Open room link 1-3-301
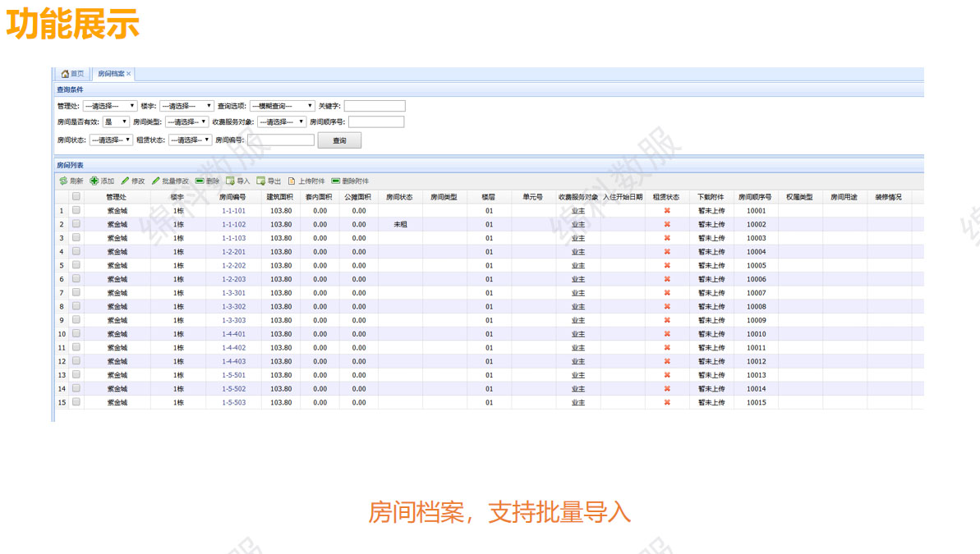 tap(234, 293)
